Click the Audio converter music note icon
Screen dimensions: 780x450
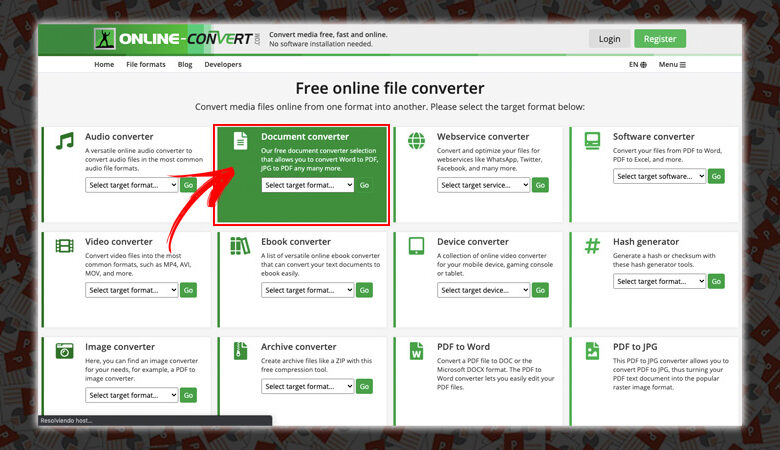pos(65,141)
